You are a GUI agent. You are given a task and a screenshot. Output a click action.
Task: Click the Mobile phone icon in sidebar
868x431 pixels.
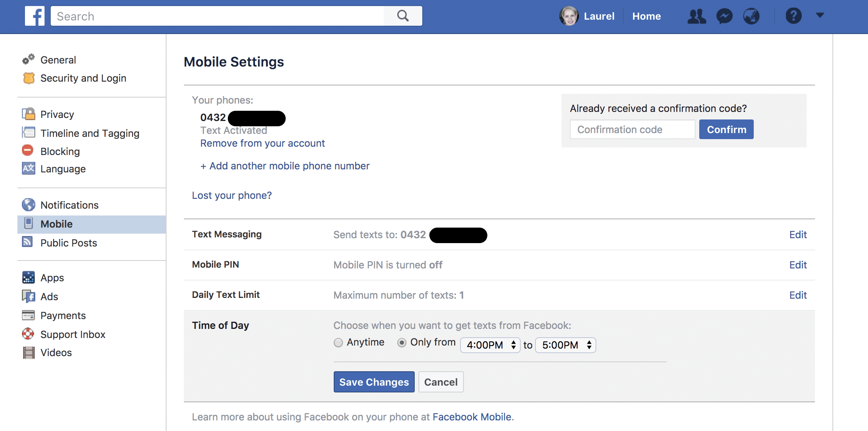[x=28, y=223]
